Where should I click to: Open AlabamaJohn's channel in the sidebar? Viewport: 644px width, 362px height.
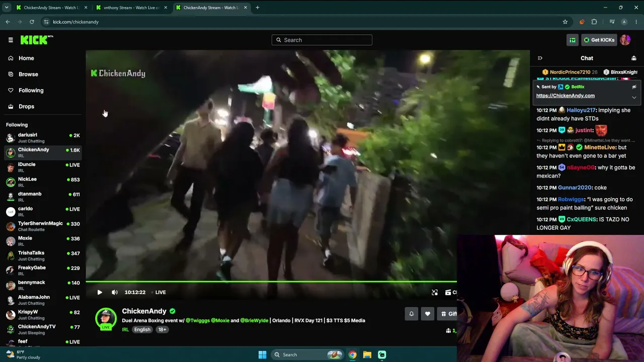pyautogui.click(x=43, y=300)
